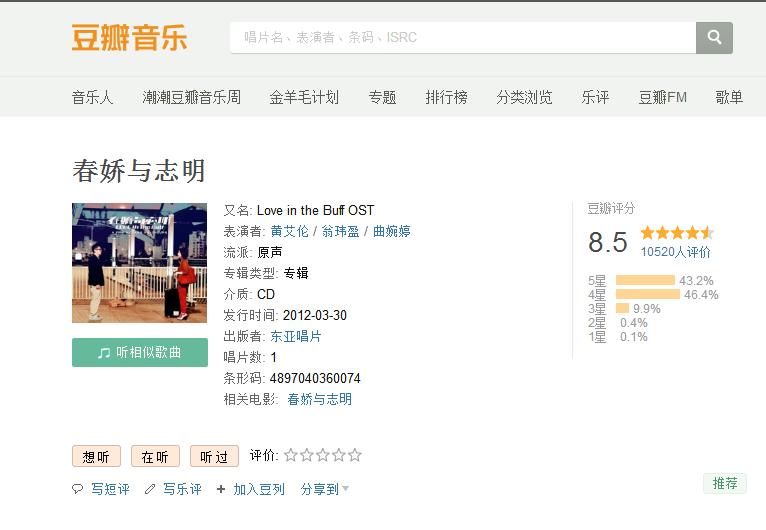The height and width of the screenshot is (530, 766).
Task: Open 潮潮豆瓣音乐周 in the nav bar
Action: [192, 97]
